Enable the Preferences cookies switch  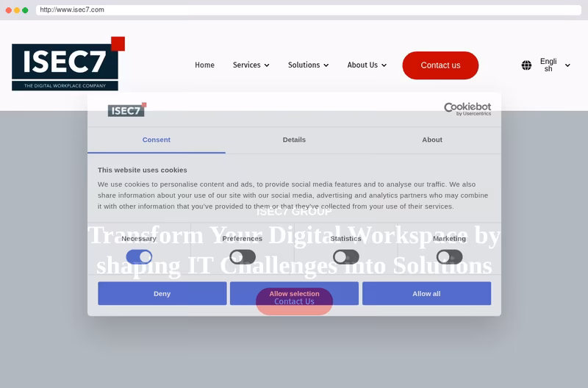pos(243,257)
